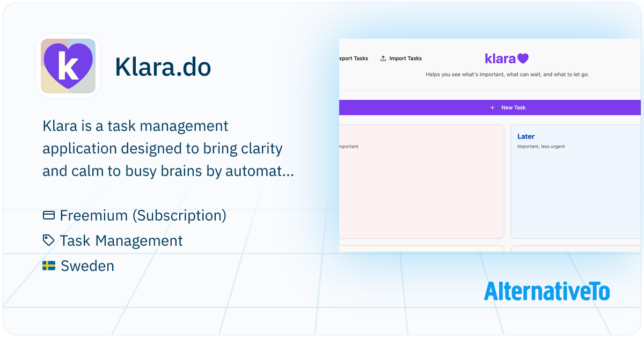Viewport: 644px width, 338px height.
Task: Click the credit card icon beside Freemium
Action: (x=49, y=216)
